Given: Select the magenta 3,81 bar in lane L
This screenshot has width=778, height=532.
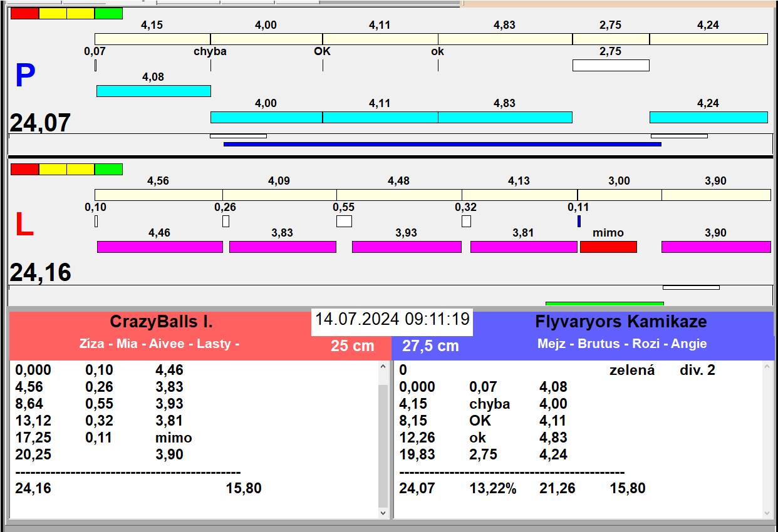Looking at the screenshot, I should [524, 247].
